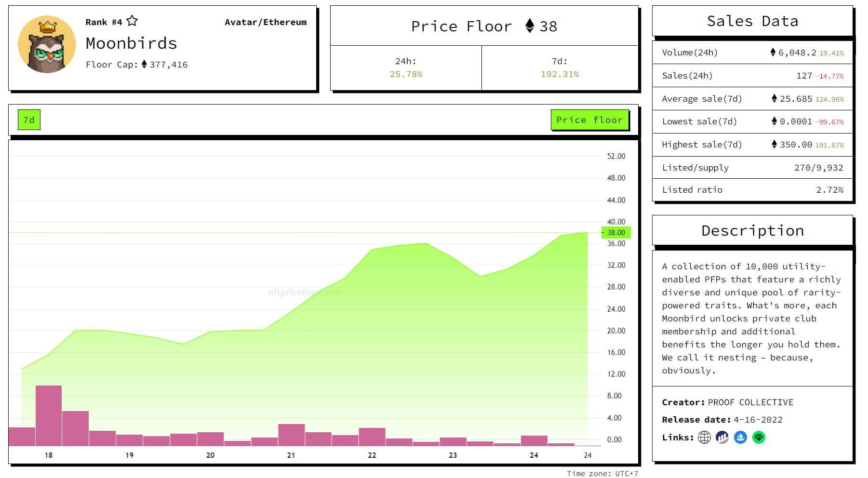The image size is (868, 478).
Task: Click the chart x-axis label 21
Action: tap(291, 455)
